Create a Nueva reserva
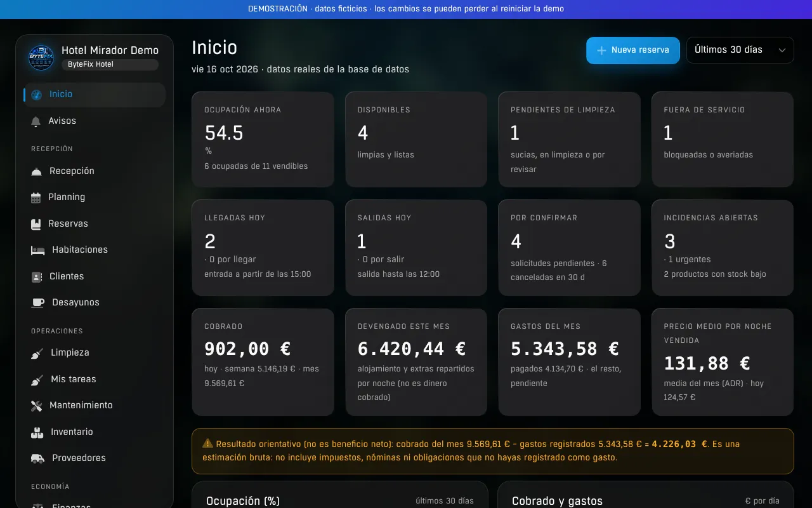The image size is (812, 508). [x=633, y=50]
